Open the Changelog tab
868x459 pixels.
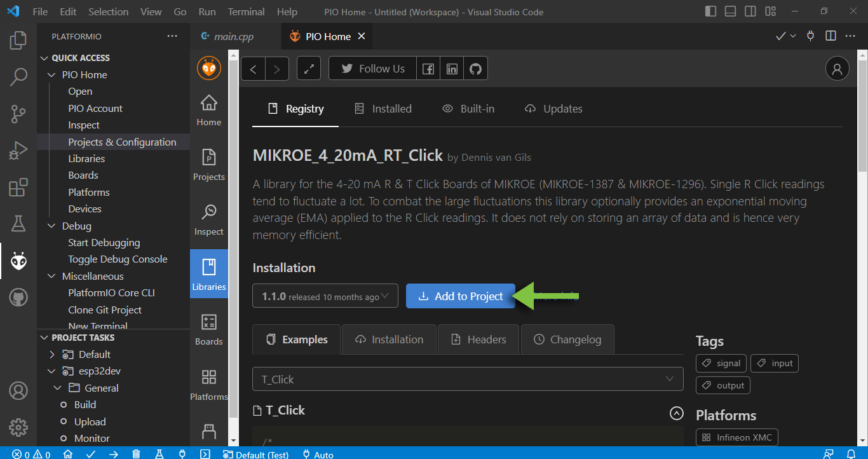pos(567,339)
